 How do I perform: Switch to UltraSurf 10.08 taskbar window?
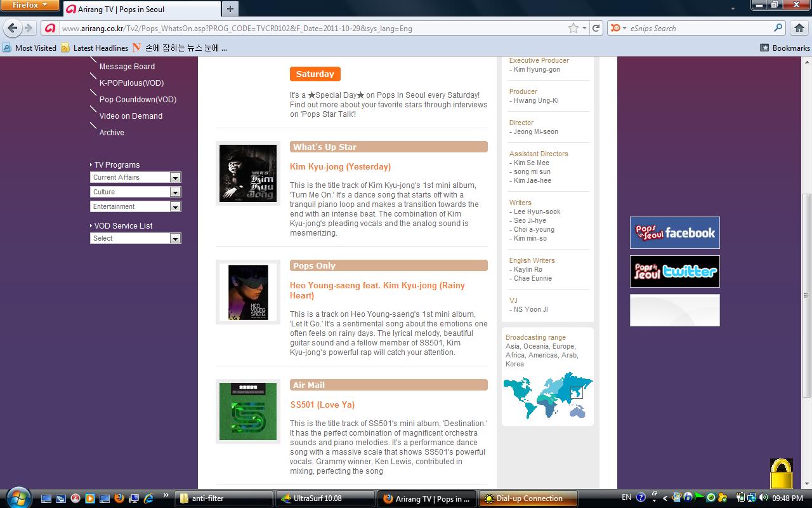(x=325, y=498)
